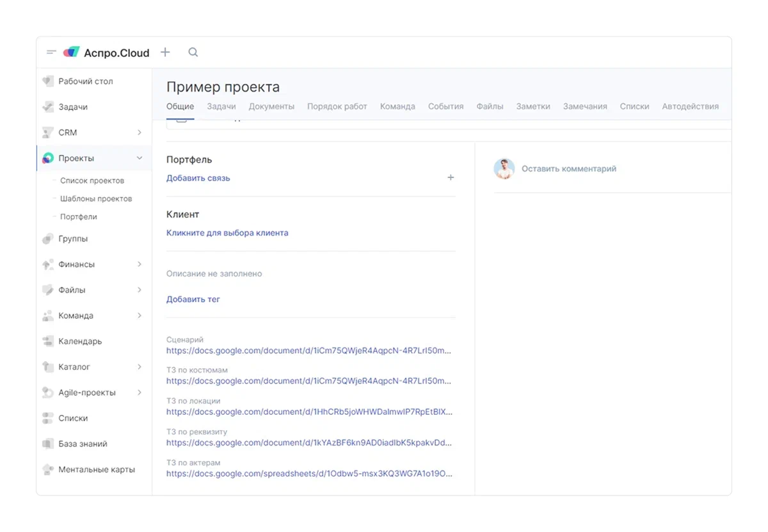Click the Календарь sidebar icon
This screenshot has width=768, height=532.
(x=47, y=341)
